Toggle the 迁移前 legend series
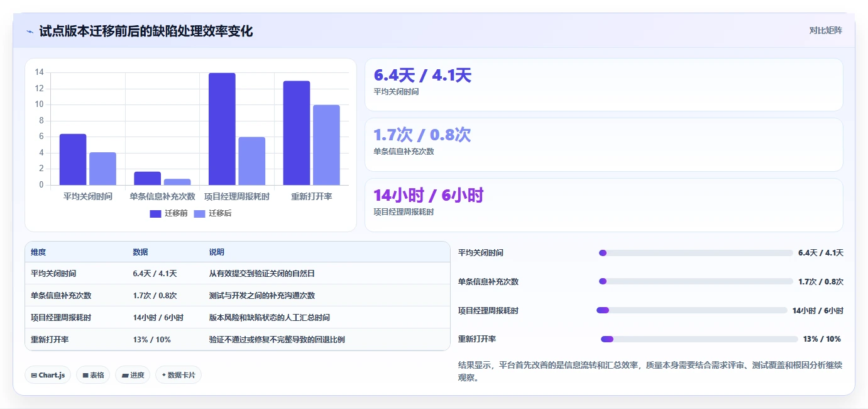This screenshot has width=868, height=409. (x=168, y=213)
